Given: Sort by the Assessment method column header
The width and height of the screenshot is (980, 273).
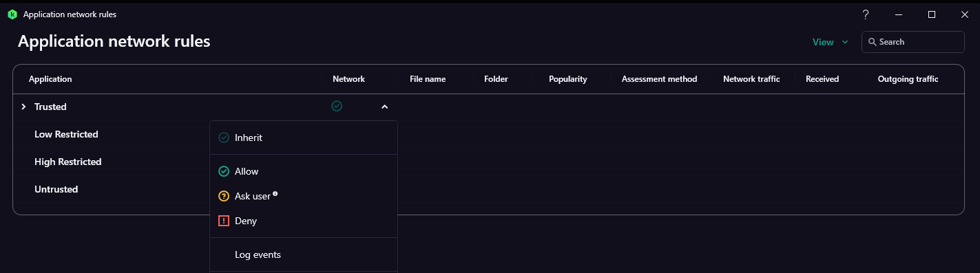Looking at the screenshot, I should pos(659,79).
